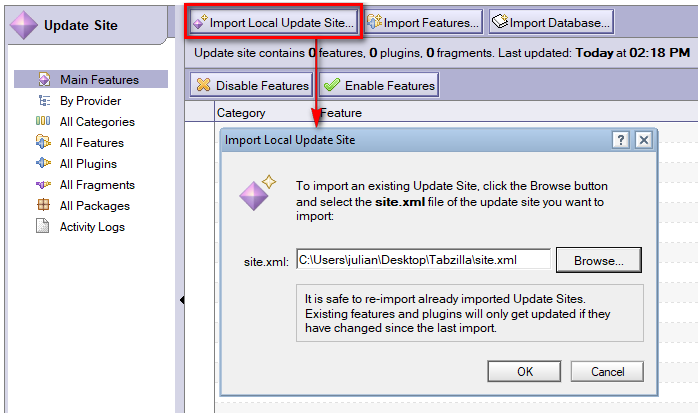Click the Browse button for site.xml
The height and width of the screenshot is (413, 698).
598,261
